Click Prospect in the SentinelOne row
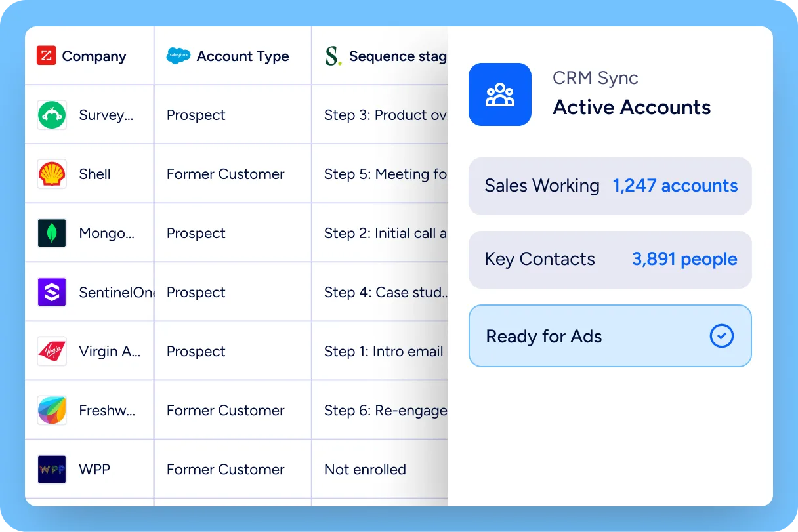 point(196,292)
